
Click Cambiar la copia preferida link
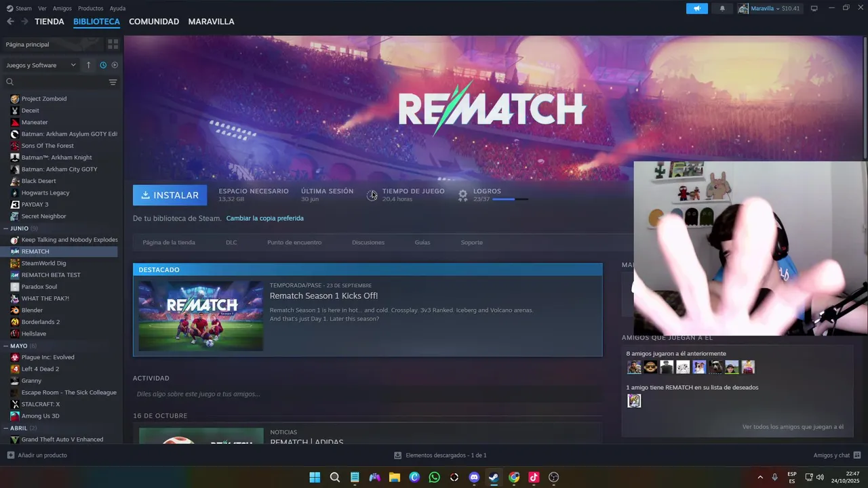264,218
